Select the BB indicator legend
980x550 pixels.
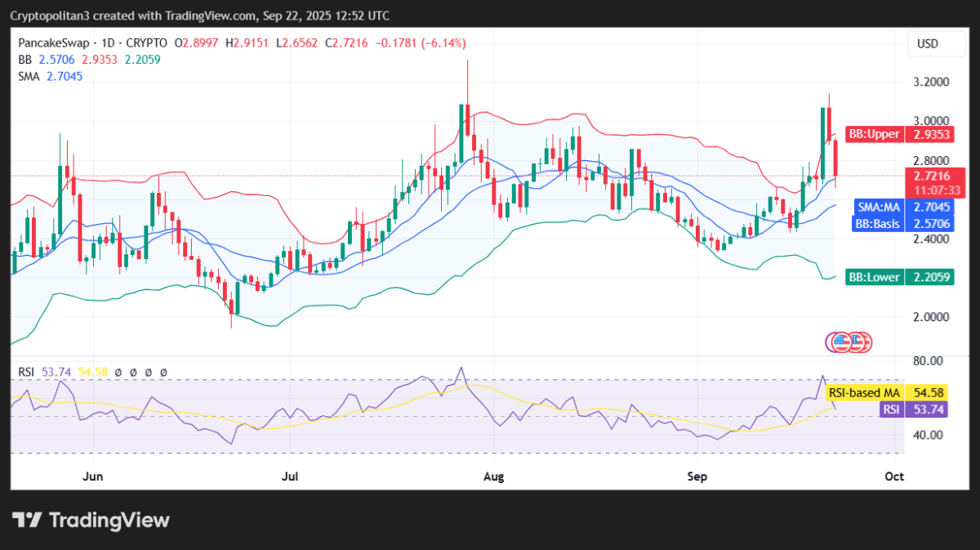(x=24, y=60)
